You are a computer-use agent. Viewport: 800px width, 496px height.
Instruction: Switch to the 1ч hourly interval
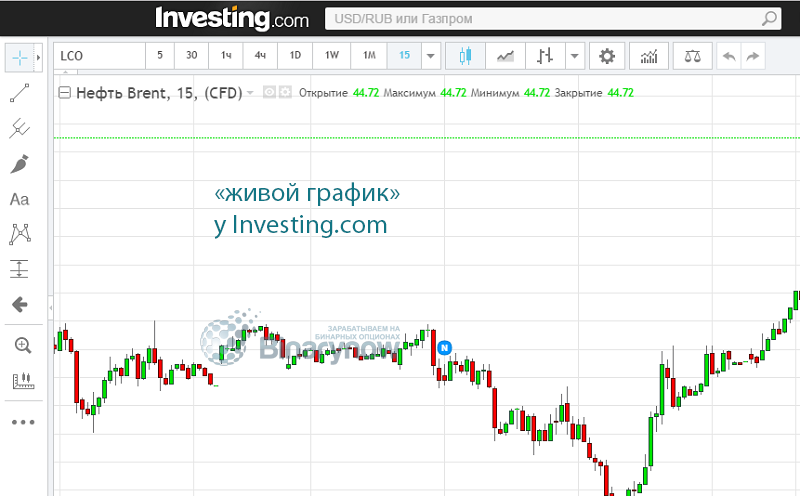[226, 56]
